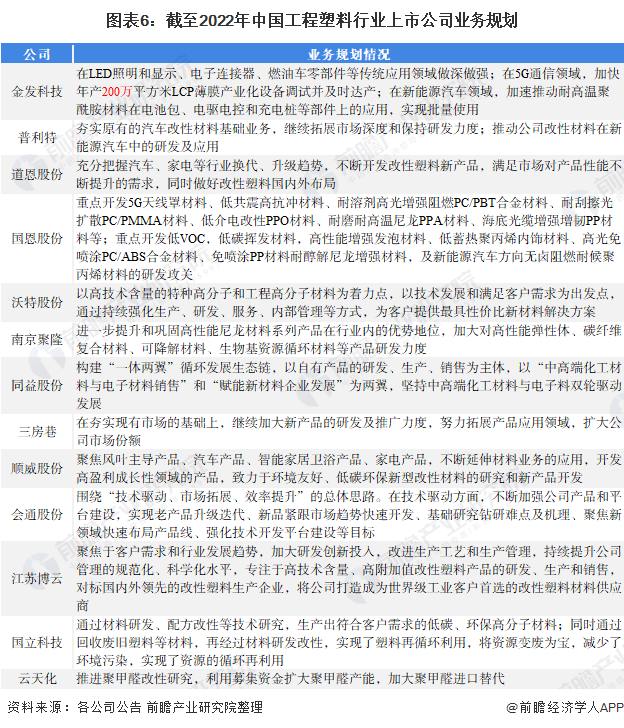Click 江苏博云 plan text starting '聚焦于客户需求'
The height and width of the screenshot is (728, 624).
(348, 578)
